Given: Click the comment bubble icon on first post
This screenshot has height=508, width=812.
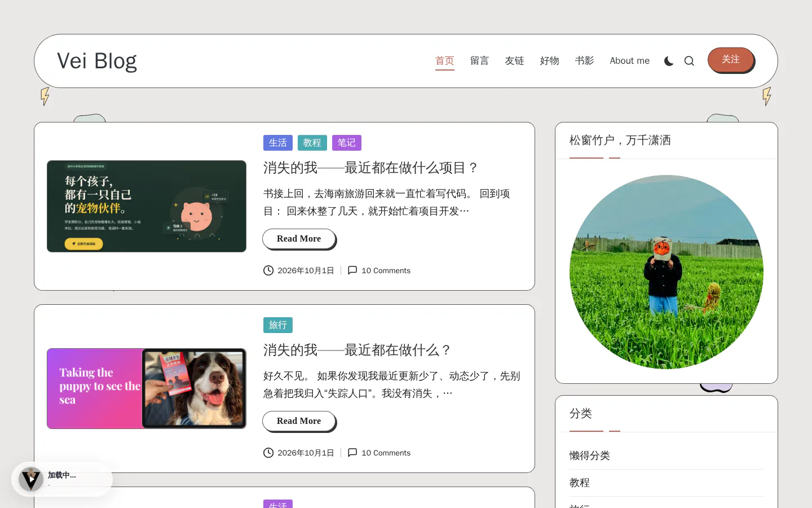Looking at the screenshot, I should 352,270.
